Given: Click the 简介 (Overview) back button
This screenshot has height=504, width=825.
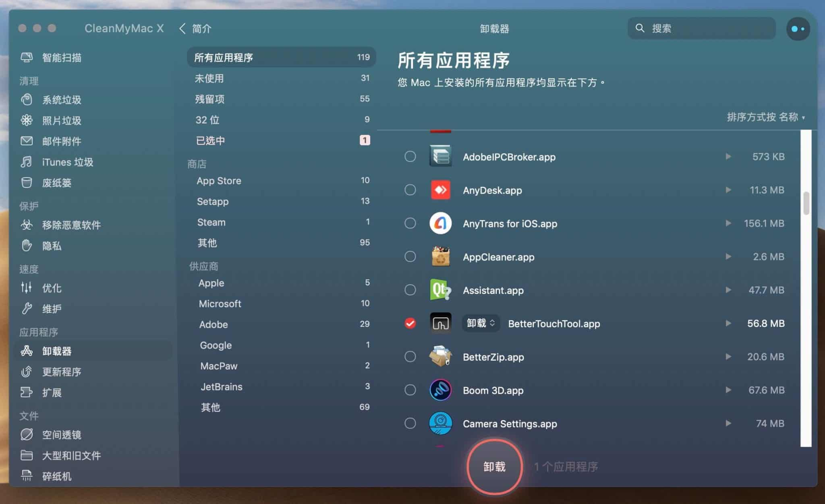Looking at the screenshot, I should [x=196, y=28].
